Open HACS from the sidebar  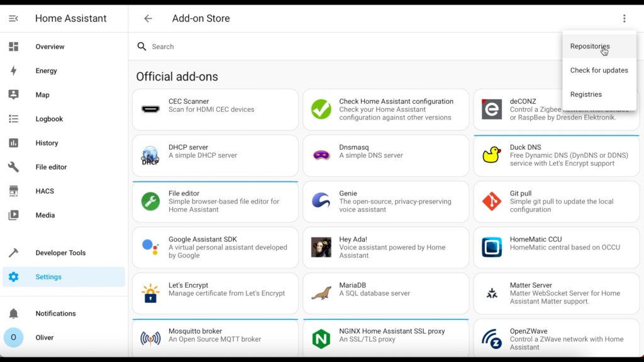(x=64, y=191)
